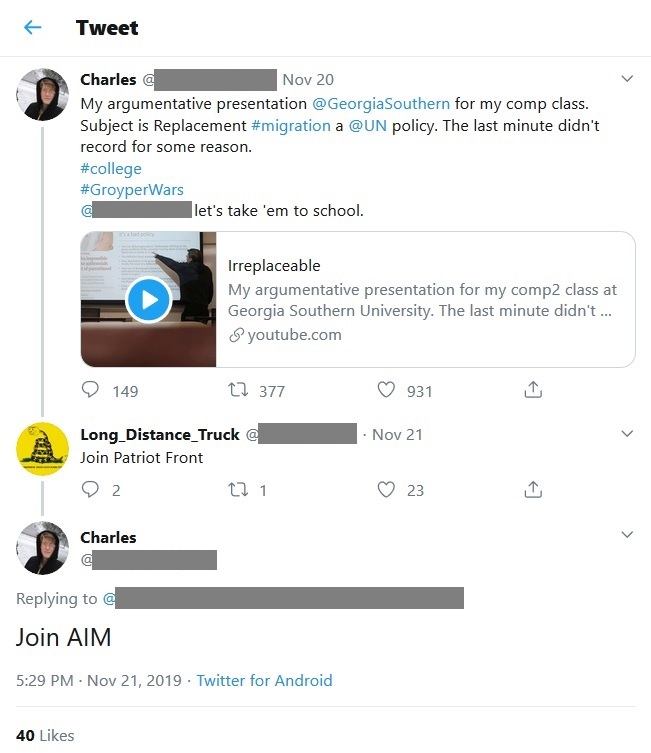The image size is (651, 753).
Task: Open Long_Distance_Truck's Gadsden flag avatar
Action: (43, 449)
